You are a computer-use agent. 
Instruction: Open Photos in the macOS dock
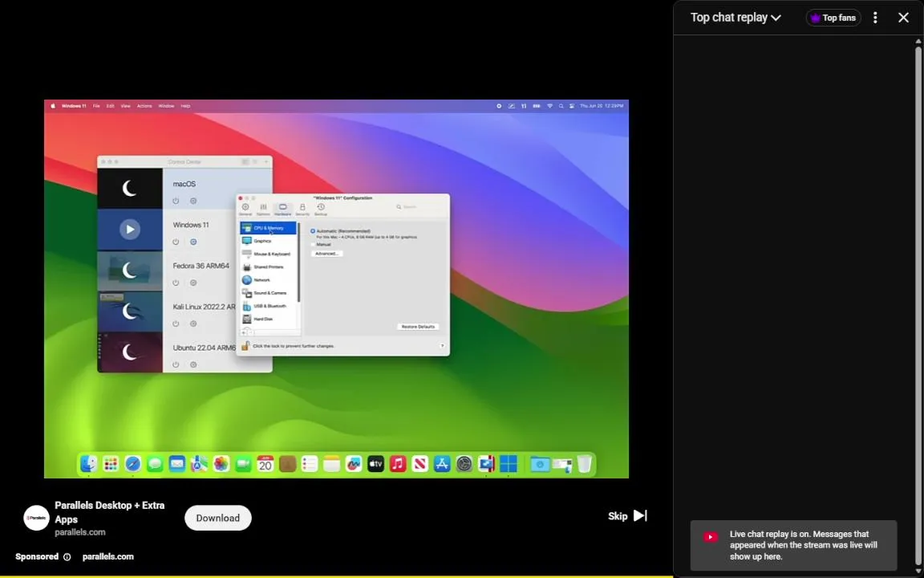point(221,464)
